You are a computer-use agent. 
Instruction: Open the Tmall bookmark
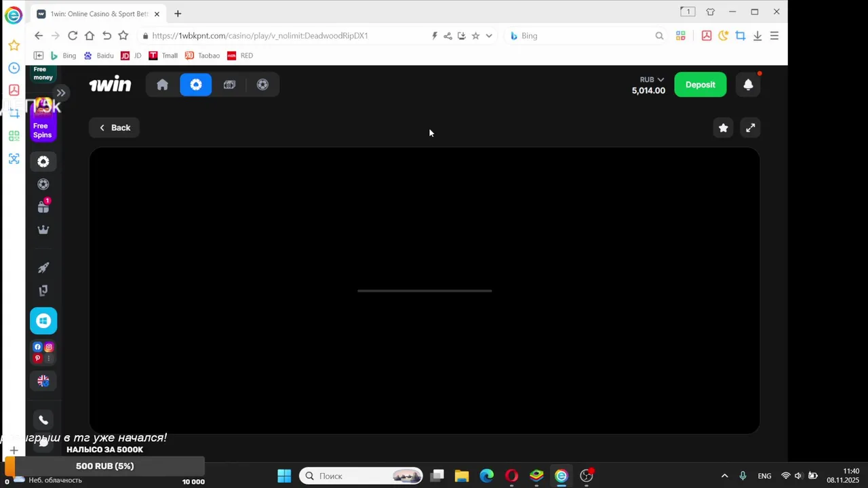coord(163,56)
